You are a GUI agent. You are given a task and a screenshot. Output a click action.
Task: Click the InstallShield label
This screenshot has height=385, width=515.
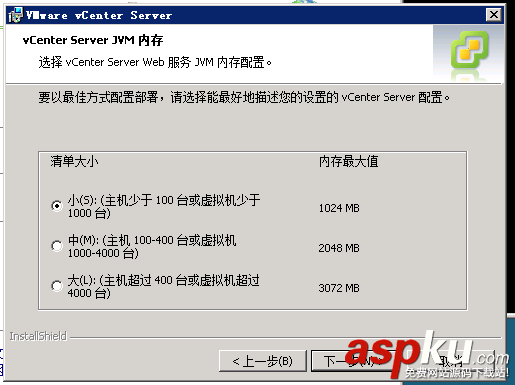point(38,336)
